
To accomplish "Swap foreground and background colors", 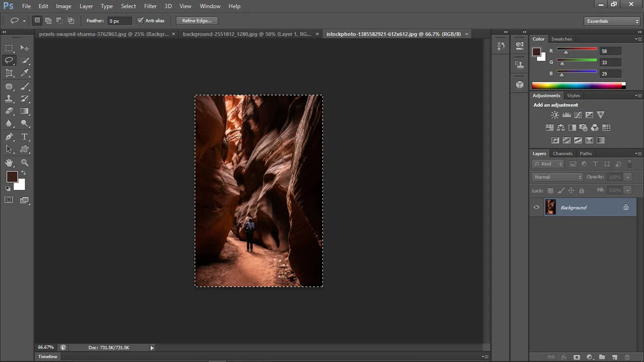I will point(24,173).
